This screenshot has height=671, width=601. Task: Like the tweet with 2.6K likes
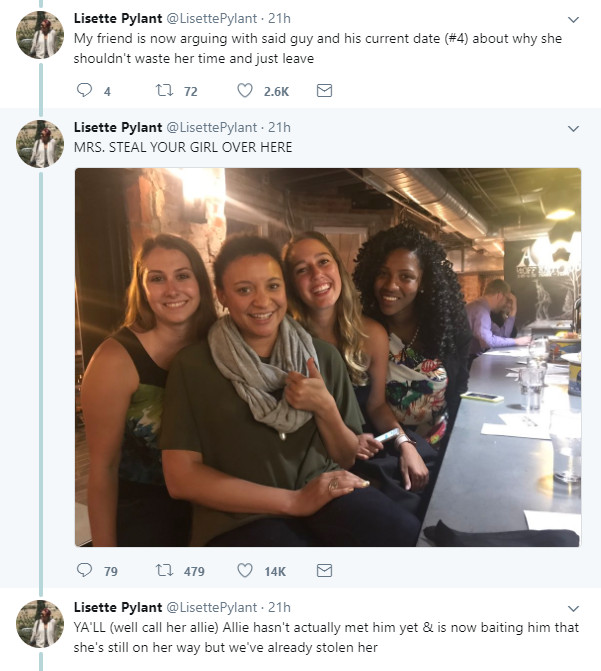coord(245,91)
